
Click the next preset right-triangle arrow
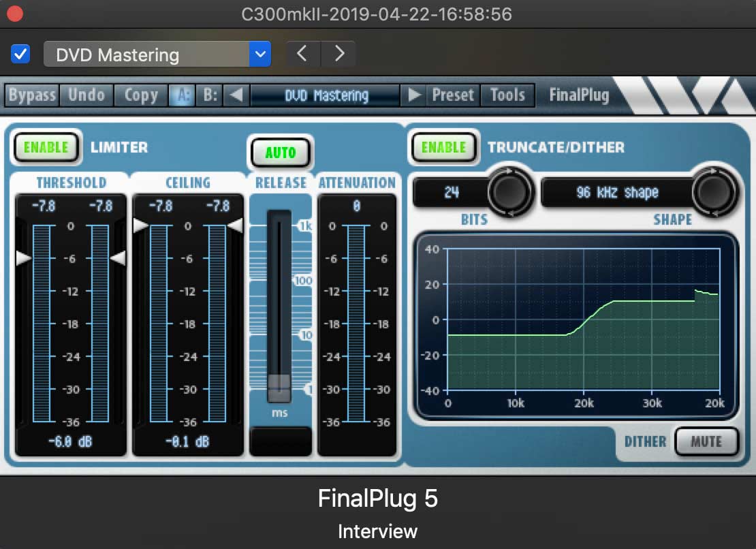(x=413, y=95)
